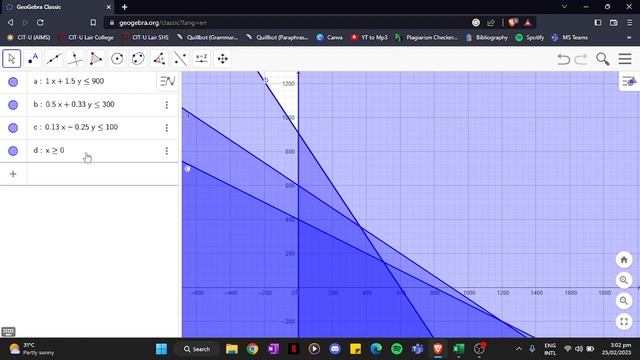Undo the last GeoGebra action

564,59
